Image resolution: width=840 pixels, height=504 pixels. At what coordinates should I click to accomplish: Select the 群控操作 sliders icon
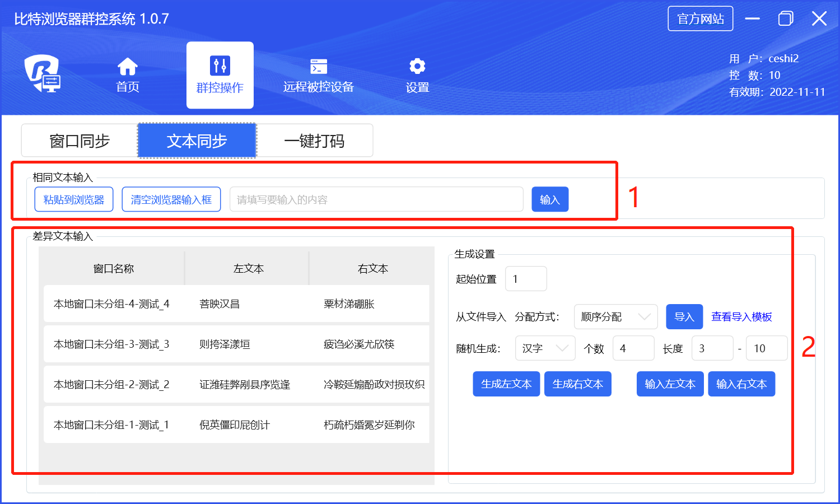pos(220,66)
